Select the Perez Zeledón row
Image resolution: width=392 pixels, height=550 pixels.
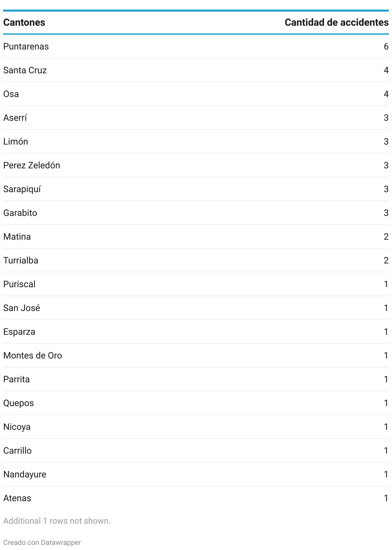[x=196, y=165]
